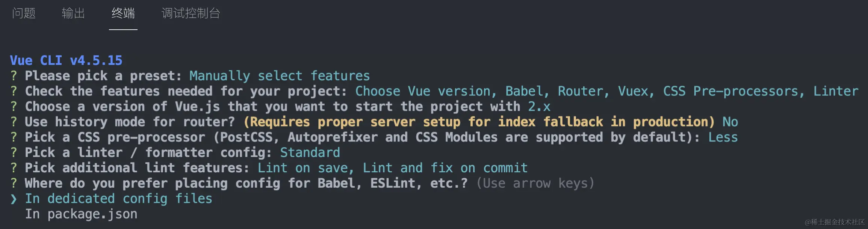Pick the "In package.json" option
Screen dimensions: 868x229
(81, 214)
